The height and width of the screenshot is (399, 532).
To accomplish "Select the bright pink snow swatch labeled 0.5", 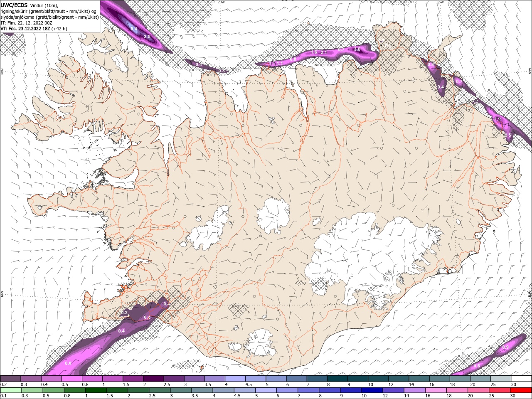I will point(72,379).
